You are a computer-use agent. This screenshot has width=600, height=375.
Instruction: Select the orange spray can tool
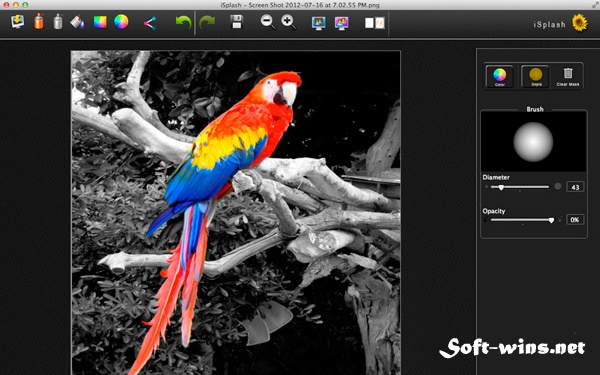39,21
